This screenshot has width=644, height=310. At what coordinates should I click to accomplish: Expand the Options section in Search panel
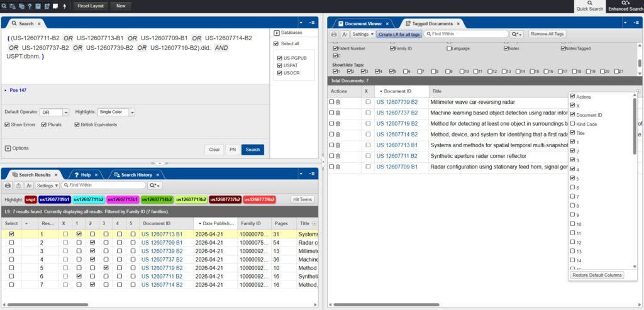8,148
